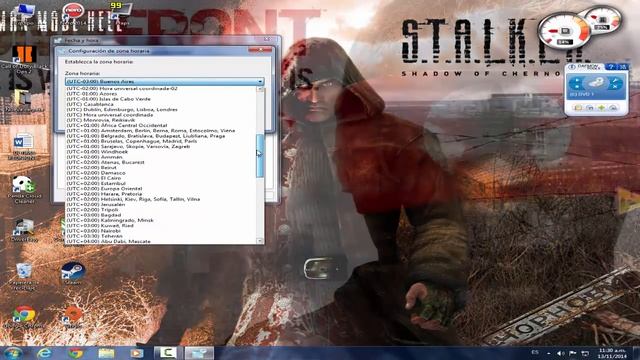Choose (UTC+03:00) Kaliningrado, Minsk
The image size is (640, 360).
(110, 221)
